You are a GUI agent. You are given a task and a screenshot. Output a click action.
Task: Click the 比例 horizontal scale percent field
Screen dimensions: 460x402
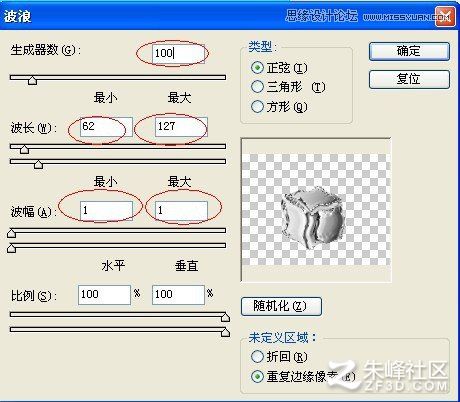104,295
